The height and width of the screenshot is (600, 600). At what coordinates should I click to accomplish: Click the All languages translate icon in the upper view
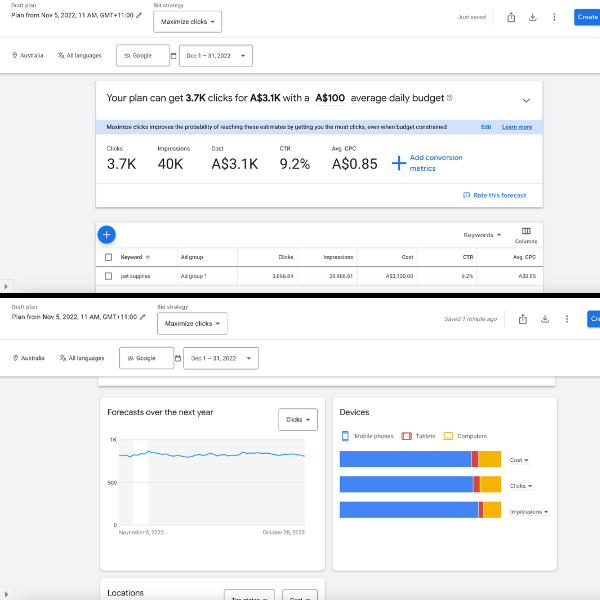click(61, 55)
